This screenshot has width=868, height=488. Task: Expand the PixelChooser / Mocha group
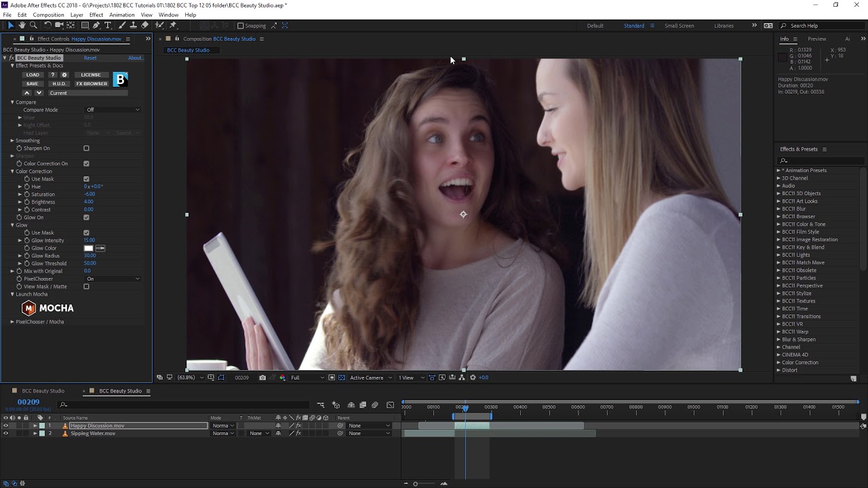[x=12, y=322]
